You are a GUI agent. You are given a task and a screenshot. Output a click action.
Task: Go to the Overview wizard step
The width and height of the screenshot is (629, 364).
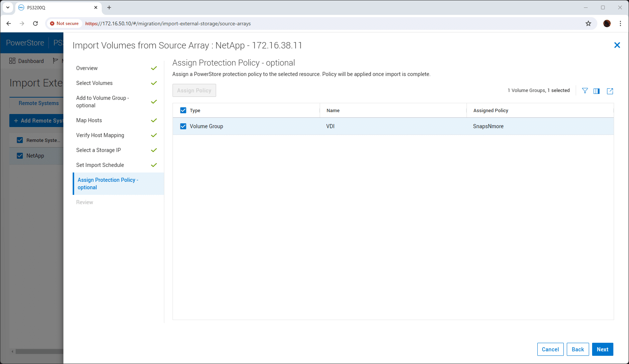click(87, 68)
